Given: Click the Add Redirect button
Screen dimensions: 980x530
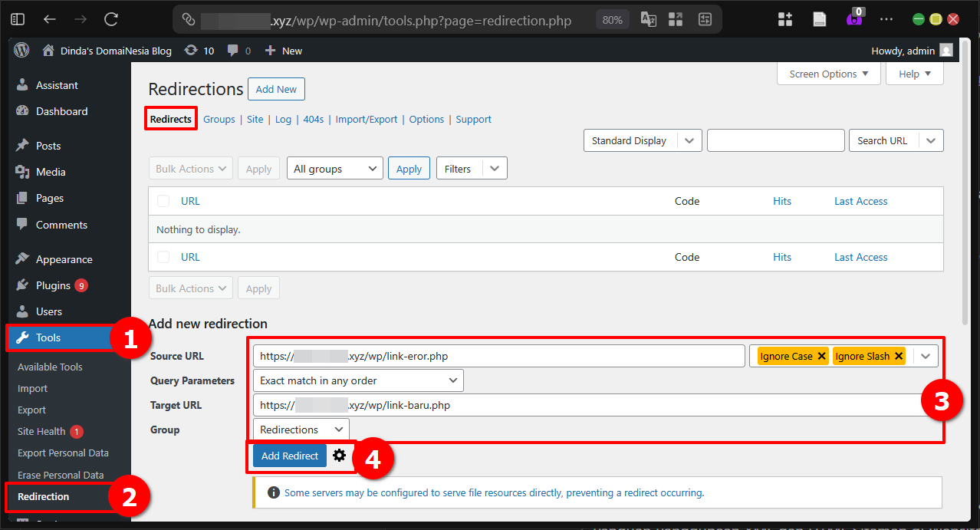Looking at the screenshot, I should click(289, 455).
